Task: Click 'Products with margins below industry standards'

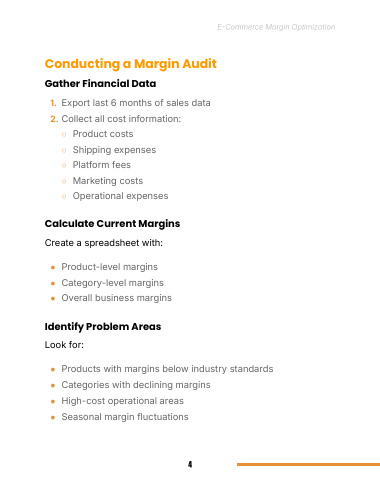Action: pyautogui.click(x=167, y=369)
